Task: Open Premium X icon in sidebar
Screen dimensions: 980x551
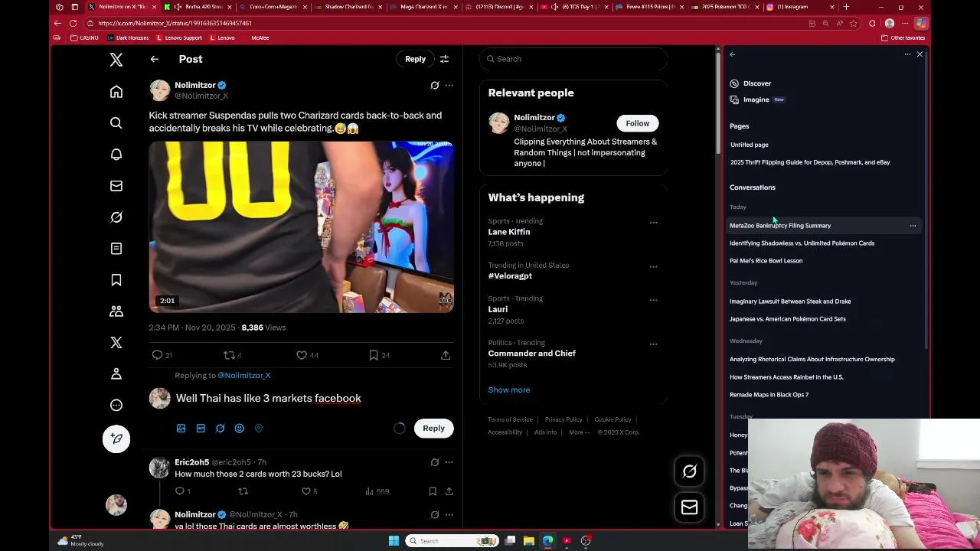Action: click(x=116, y=343)
